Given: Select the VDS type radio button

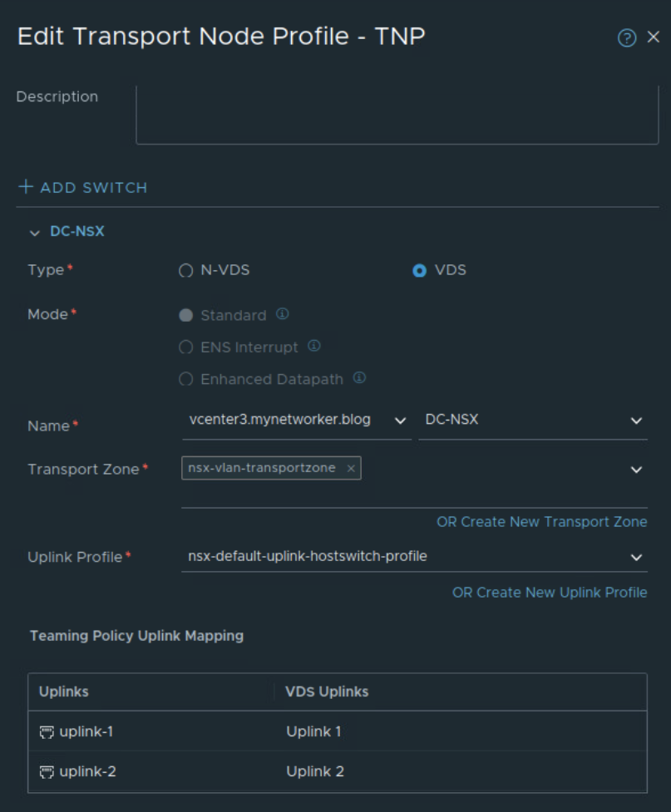Looking at the screenshot, I should pyautogui.click(x=420, y=271).
